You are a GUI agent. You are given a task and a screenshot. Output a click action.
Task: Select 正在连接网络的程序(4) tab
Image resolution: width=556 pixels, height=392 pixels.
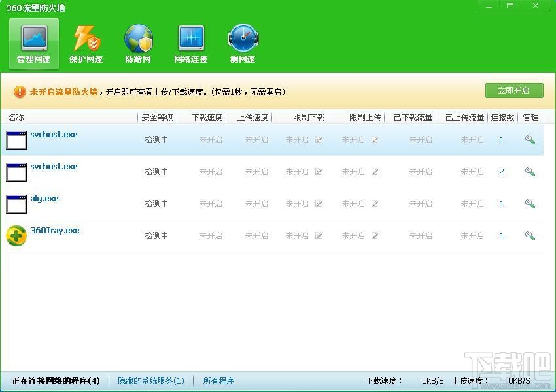56,381
